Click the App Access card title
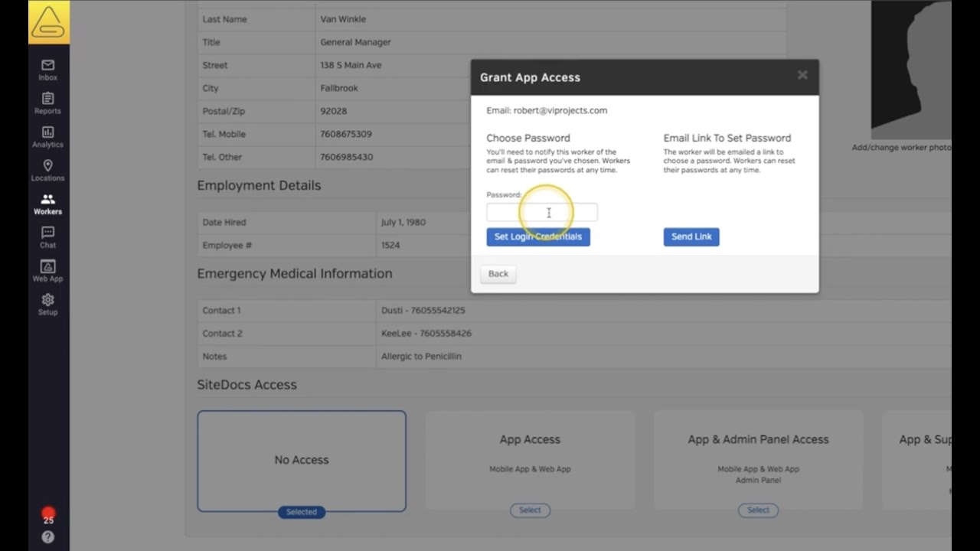Image resolution: width=980 pixels, height=551 pixels. 530,439
